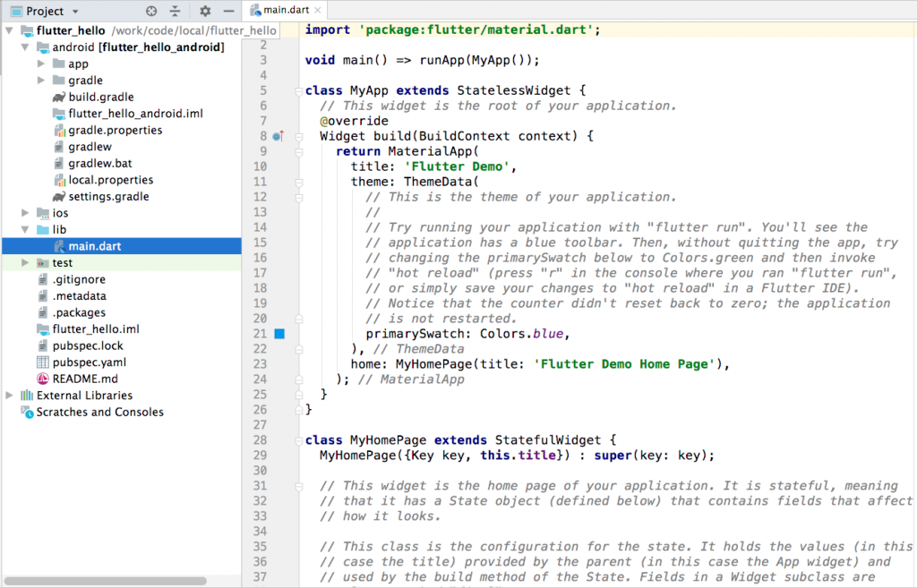
Task: Click the Project panel horizontal scrollbar
Action: point(106,581)
